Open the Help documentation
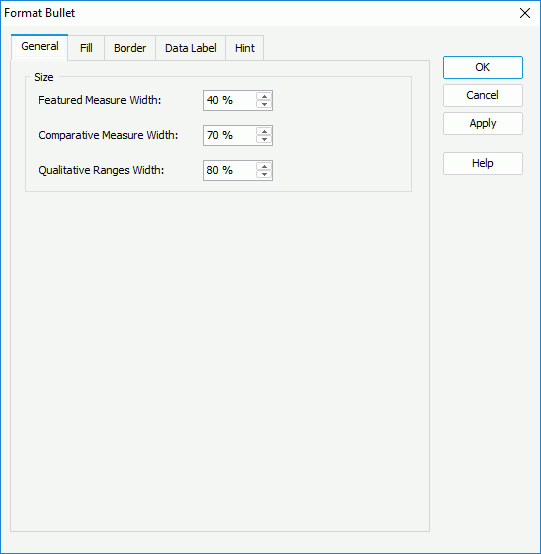The height and width of the screenshot is (554, 541). [x=483, y=163]
